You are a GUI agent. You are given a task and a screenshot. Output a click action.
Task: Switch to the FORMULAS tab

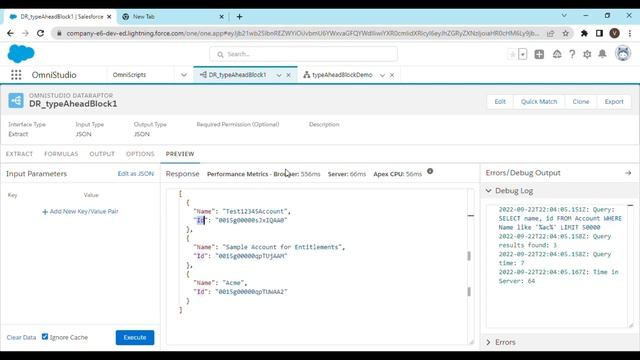61,154
